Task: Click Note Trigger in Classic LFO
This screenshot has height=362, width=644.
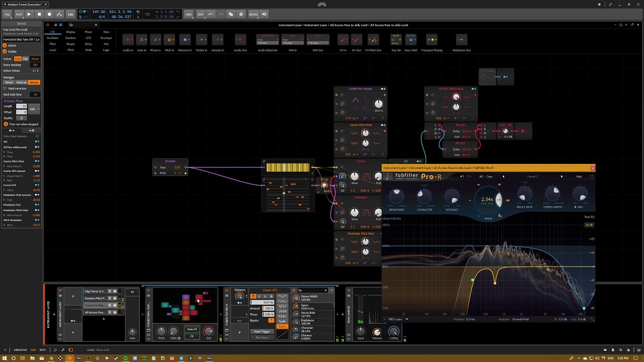Action: click(x=262, y=331)
